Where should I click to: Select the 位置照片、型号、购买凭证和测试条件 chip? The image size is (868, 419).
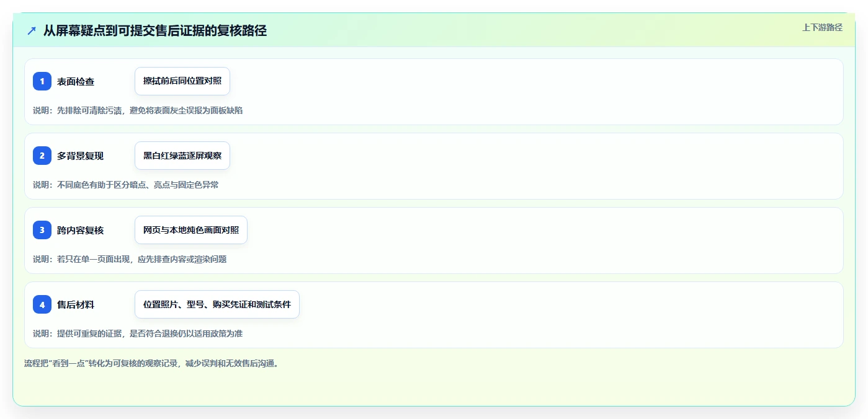tap(217, 304)
